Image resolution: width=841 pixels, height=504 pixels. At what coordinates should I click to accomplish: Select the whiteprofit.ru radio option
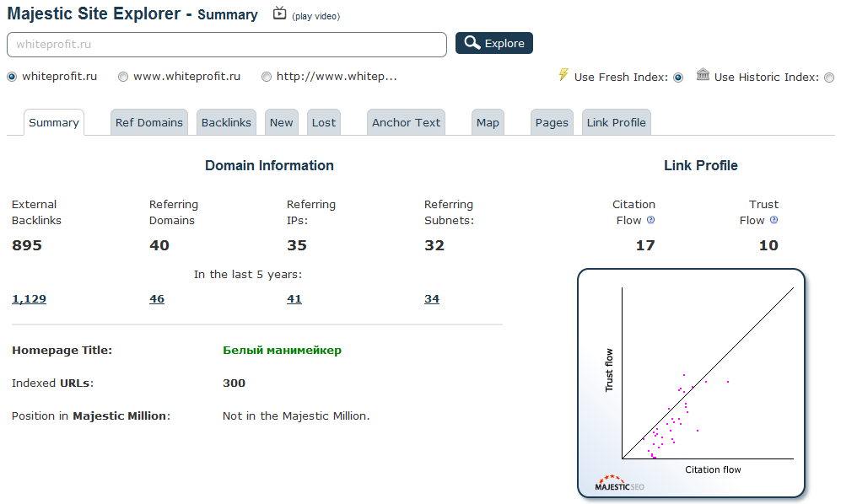[12, 78]
